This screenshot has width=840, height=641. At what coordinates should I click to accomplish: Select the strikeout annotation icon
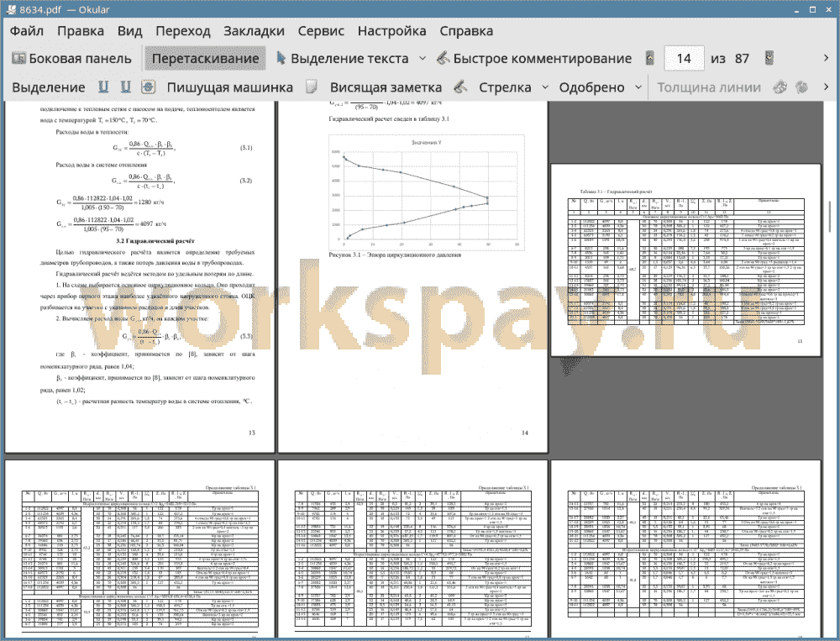149,87
